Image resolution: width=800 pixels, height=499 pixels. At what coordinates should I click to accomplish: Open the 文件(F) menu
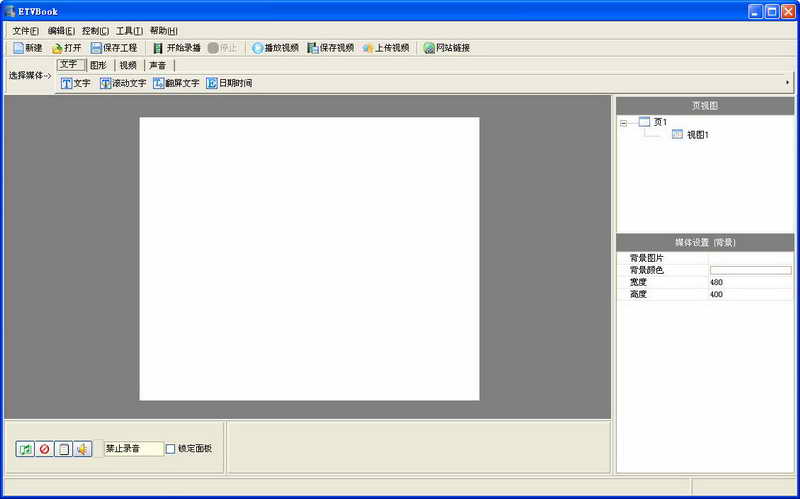tap(26, 31)
